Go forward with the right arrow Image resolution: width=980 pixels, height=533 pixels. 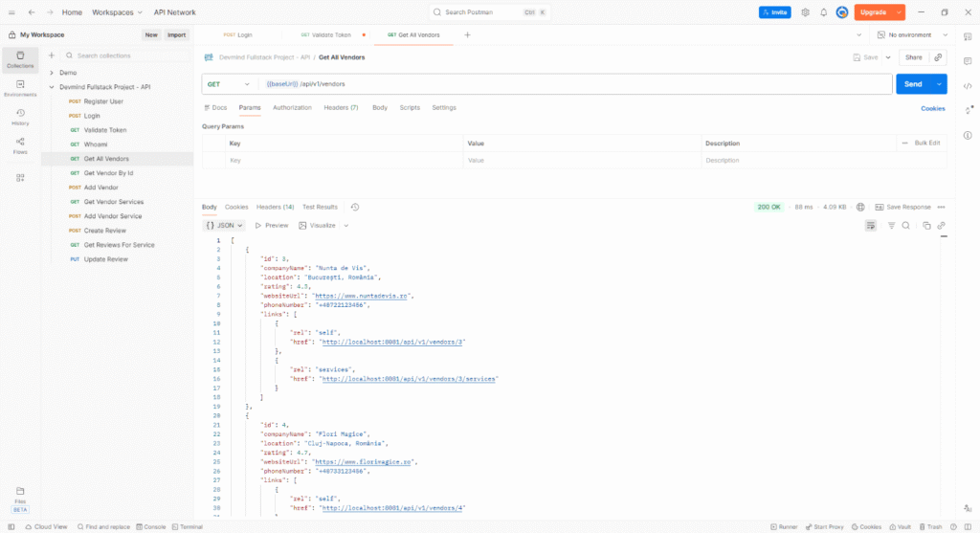tap(50, 12)
